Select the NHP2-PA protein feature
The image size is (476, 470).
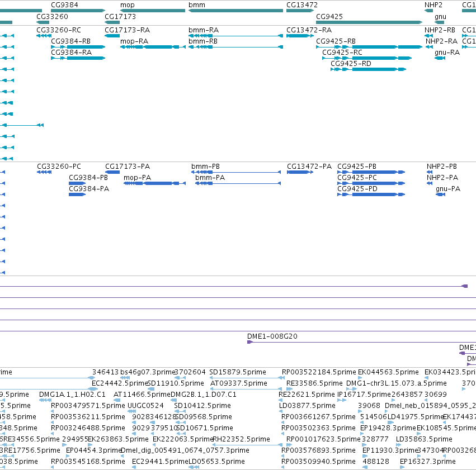point(430,183)
